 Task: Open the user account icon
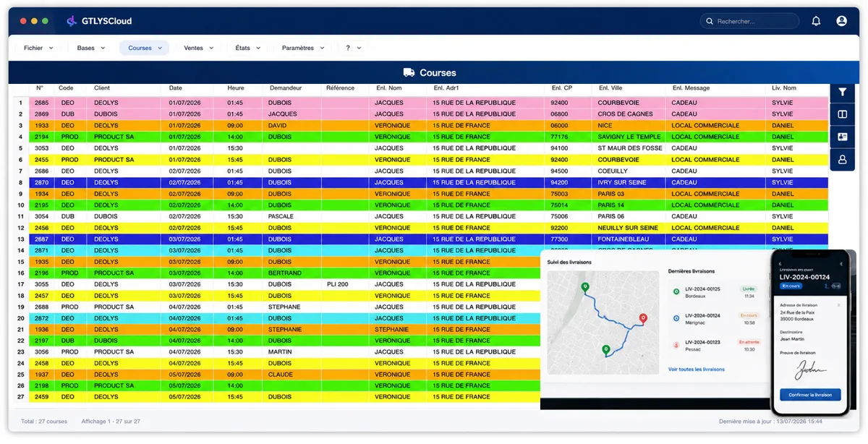pos(841,21)
